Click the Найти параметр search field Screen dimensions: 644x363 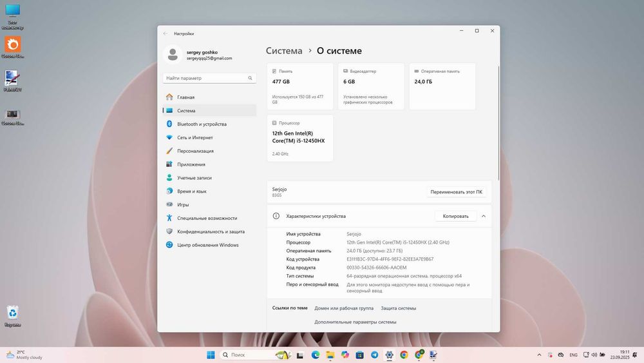(209, 78)
